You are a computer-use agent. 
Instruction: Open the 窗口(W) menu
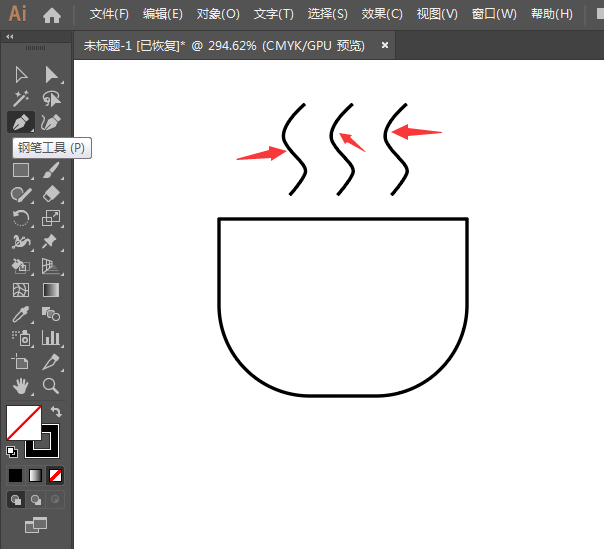pos(494,14)
